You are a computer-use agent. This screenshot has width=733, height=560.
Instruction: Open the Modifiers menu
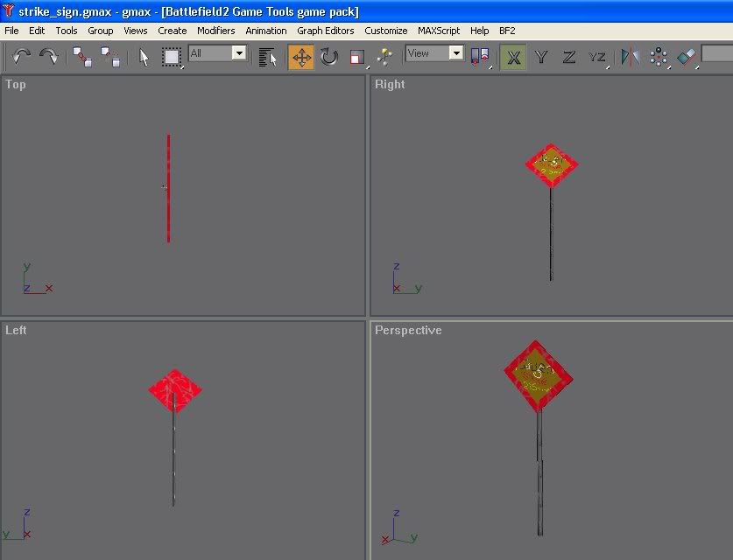215,31
